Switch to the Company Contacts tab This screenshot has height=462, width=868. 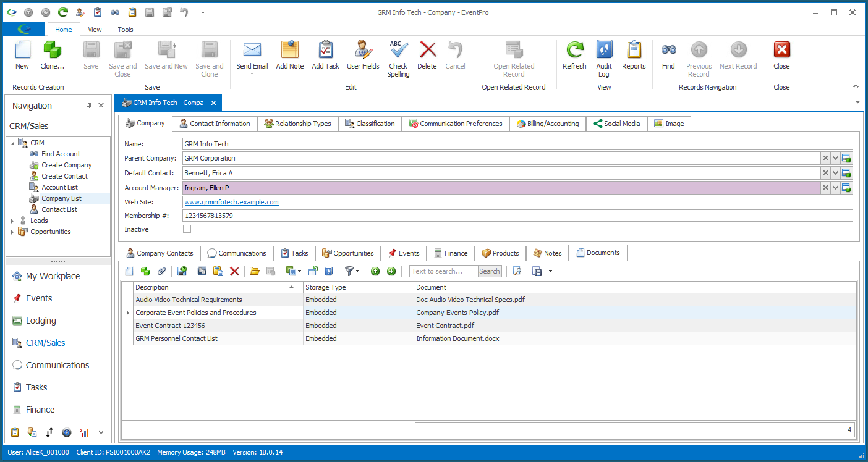160,253
